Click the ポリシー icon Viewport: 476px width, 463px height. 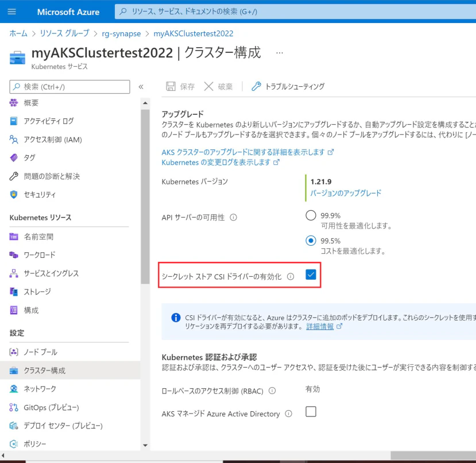point(14,444)
